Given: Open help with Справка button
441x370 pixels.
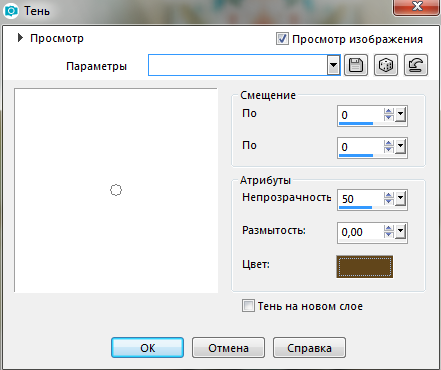Looking at the screenshot, I should [x=309, y=348].
